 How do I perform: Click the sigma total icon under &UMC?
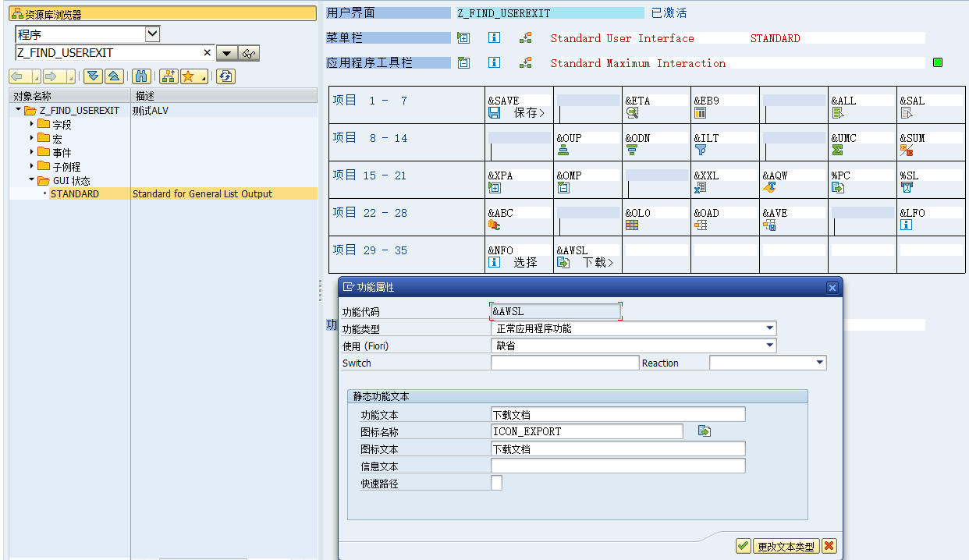pyautogui.click(x=838, y=150)
